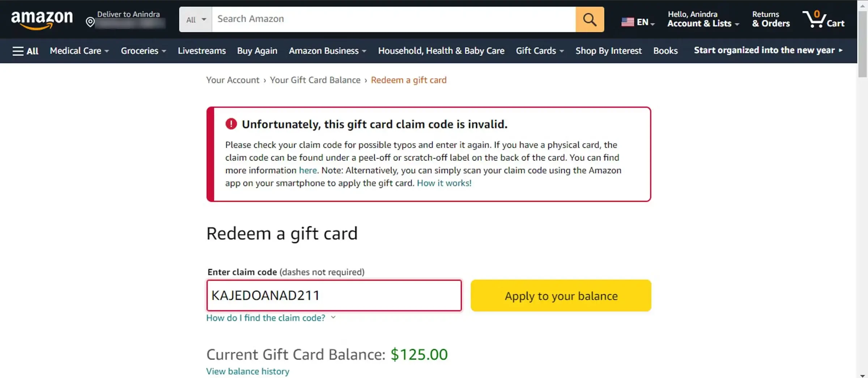Click the Amazon logo
The width and height of the screenshot is (868, 378).
(x=42, y=19)
